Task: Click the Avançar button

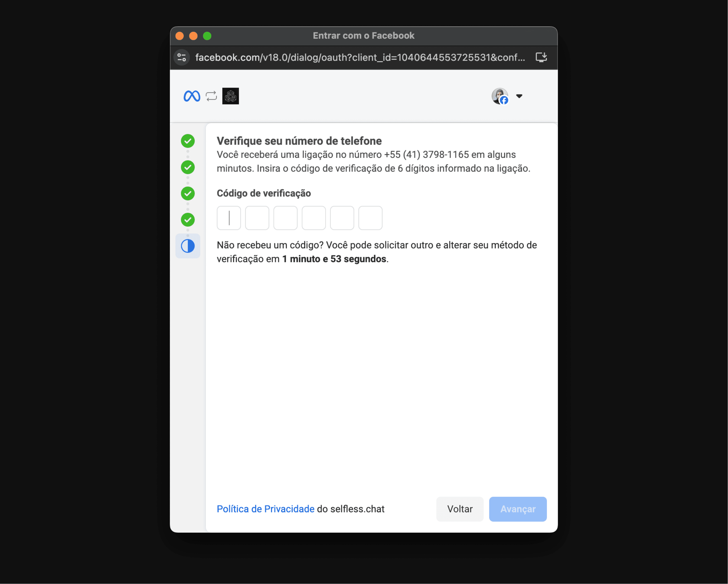Action: pos(518,509)
